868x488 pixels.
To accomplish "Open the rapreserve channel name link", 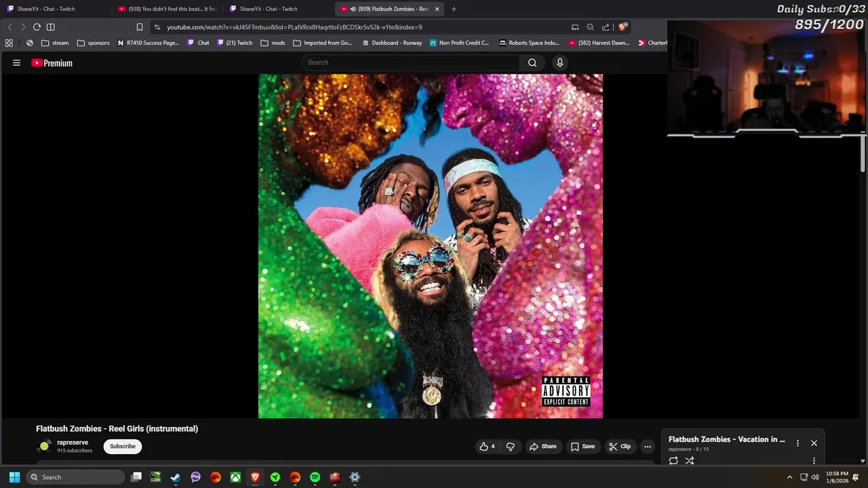I will coord(73,443).
